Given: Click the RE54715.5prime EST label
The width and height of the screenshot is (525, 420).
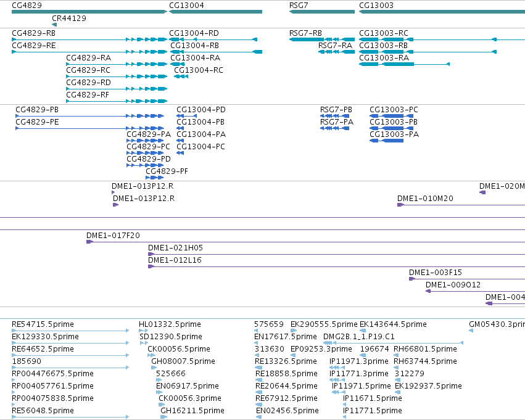Looking at the screenshot, I should click(43, 324).
